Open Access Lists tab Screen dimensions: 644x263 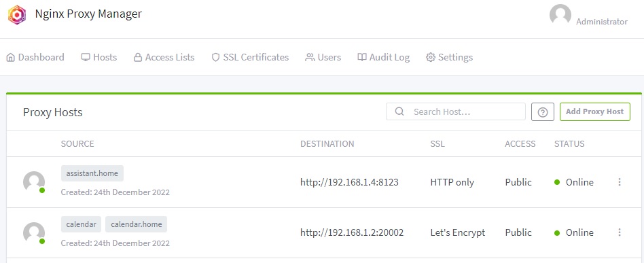pyautogui.click(x=164, y=57)
